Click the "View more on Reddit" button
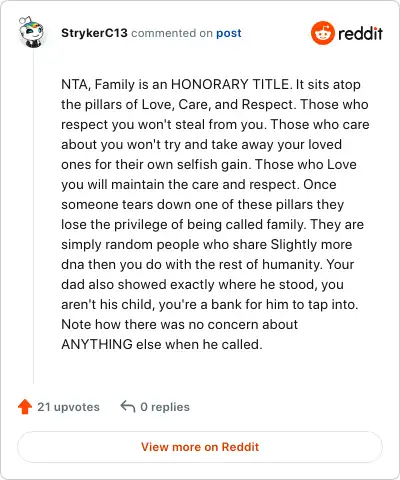The height and width of the screenshot is (480, 400). tap(200, 447)
